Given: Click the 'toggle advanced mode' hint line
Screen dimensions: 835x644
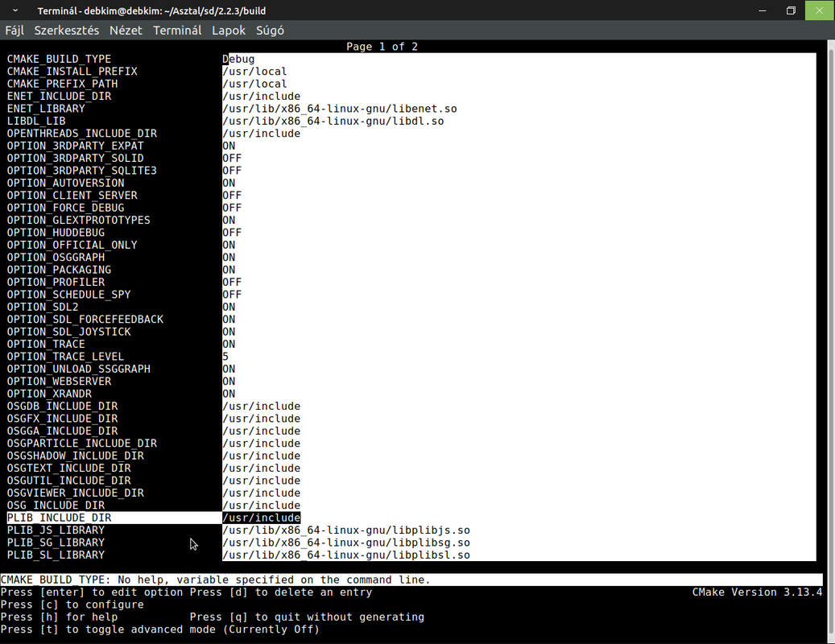Looking at the screenshot, I should pyautogui.click(x=159, y=629).
